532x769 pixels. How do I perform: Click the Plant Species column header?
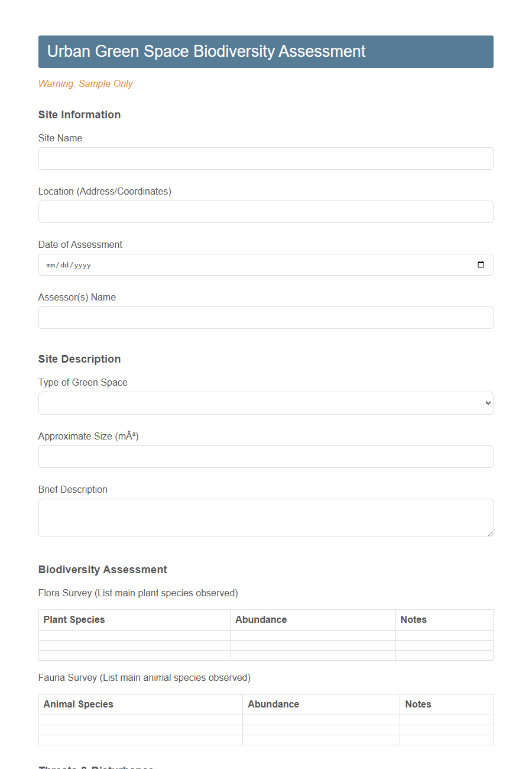tap(74, 619)
